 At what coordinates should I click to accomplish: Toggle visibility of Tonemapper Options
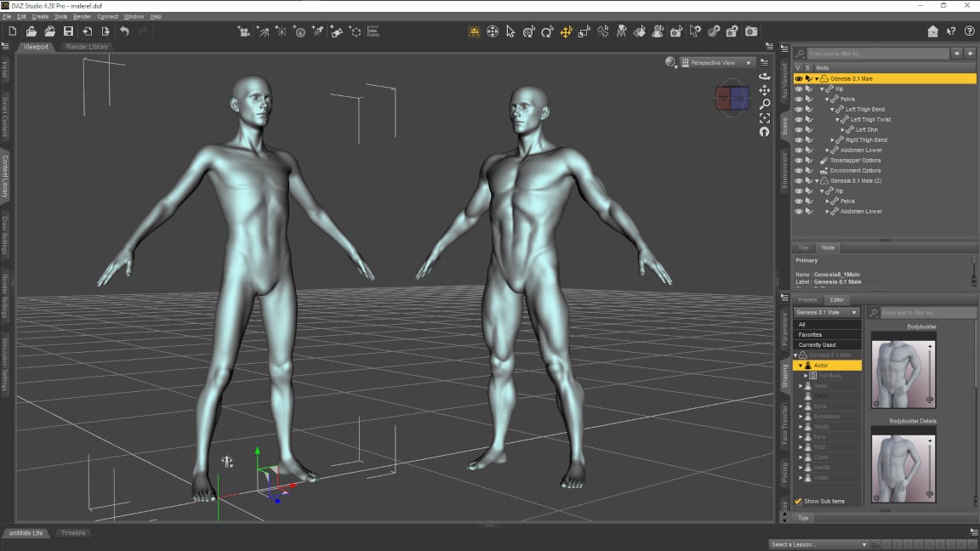tap(798, 161)
